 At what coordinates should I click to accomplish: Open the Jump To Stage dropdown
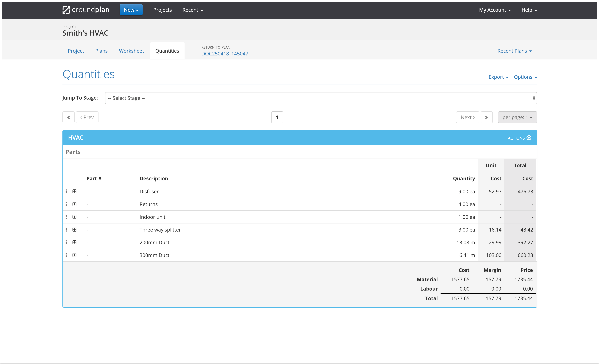click(321, 98)
